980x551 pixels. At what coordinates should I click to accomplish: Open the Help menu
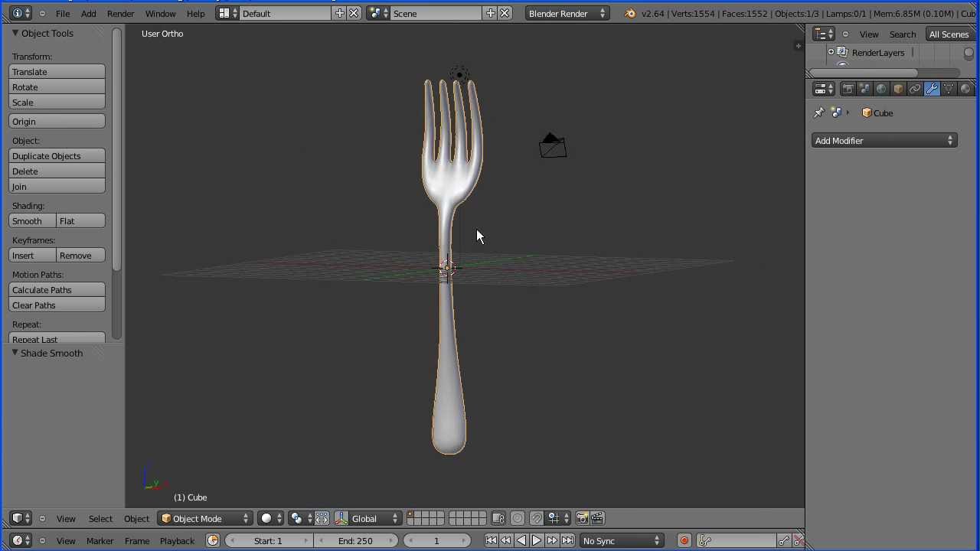click(195, 14)
